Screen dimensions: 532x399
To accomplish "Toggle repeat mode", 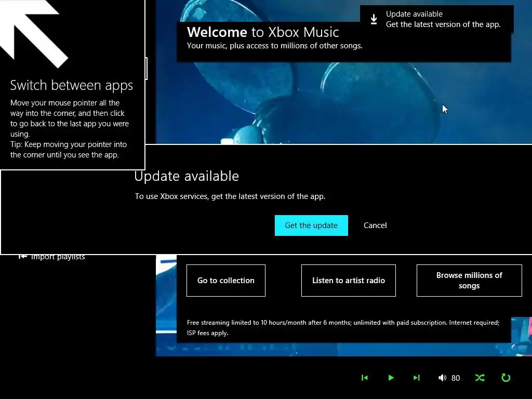I will (x=506, y=378).
